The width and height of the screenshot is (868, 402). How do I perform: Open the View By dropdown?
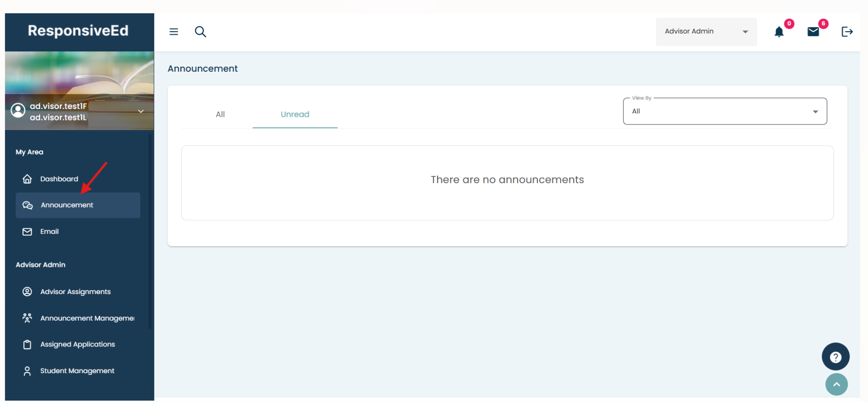click(x=724, y=111)
